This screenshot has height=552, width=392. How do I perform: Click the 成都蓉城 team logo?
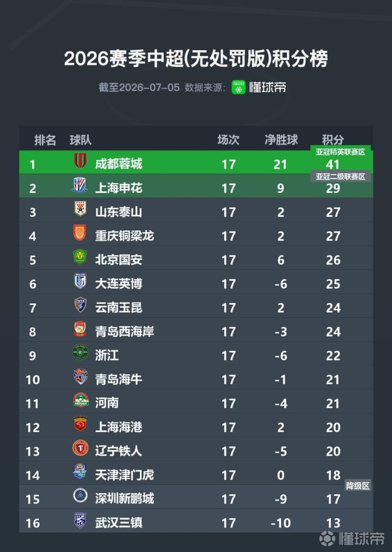[80, 160]
